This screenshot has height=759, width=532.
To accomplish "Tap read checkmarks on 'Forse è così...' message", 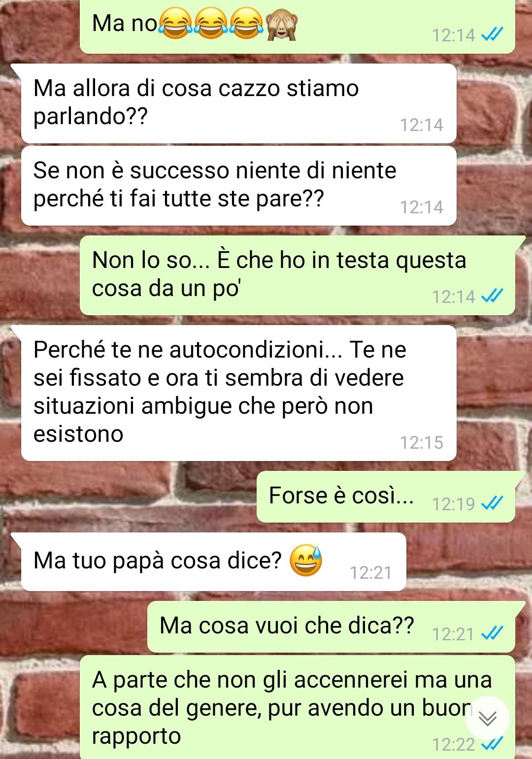I will [x=492, y=503].
